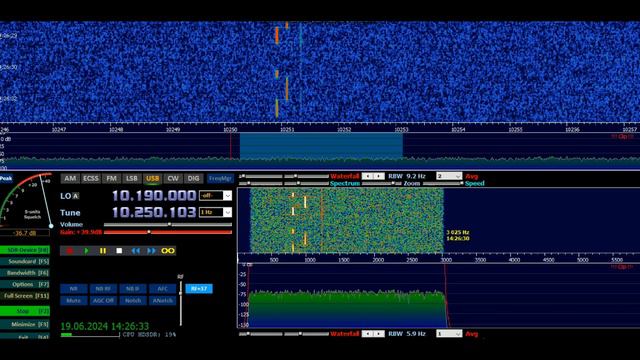
Task: Click lower Waterfall left arrow stepper
Action: [x=368, y=334]
